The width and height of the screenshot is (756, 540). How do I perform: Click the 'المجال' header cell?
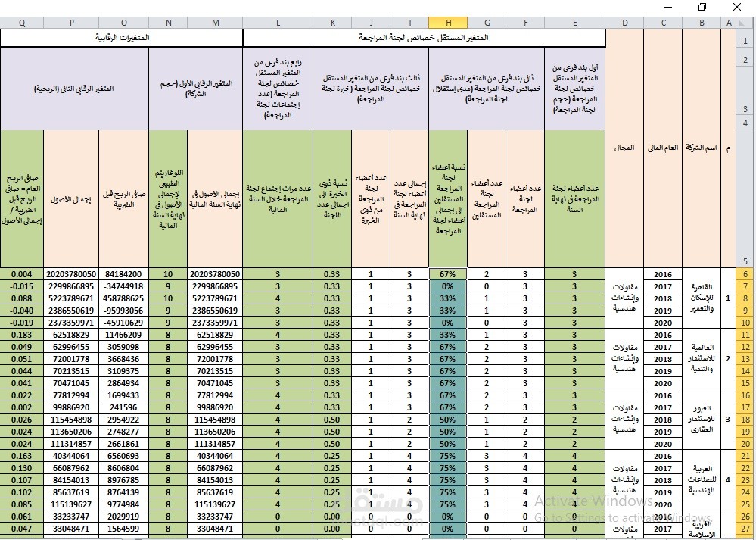tap(624, 148)
